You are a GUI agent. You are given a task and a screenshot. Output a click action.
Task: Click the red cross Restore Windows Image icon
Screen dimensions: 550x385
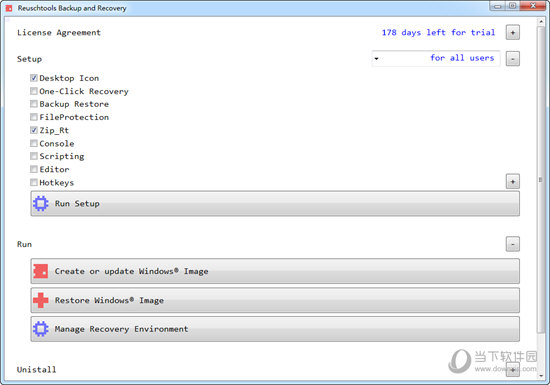pyautogui.click(x=41, y=300)
